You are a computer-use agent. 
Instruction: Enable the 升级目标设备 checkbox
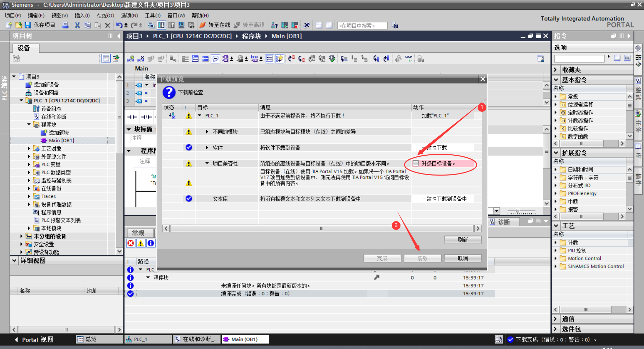coord(416,163)
